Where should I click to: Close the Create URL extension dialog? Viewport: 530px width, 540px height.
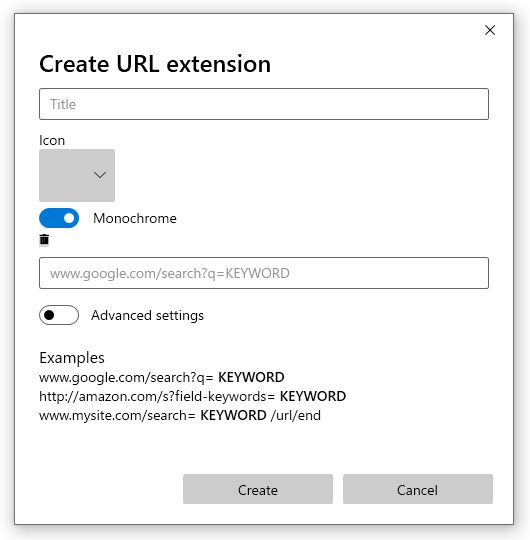(x=490, y=30)
